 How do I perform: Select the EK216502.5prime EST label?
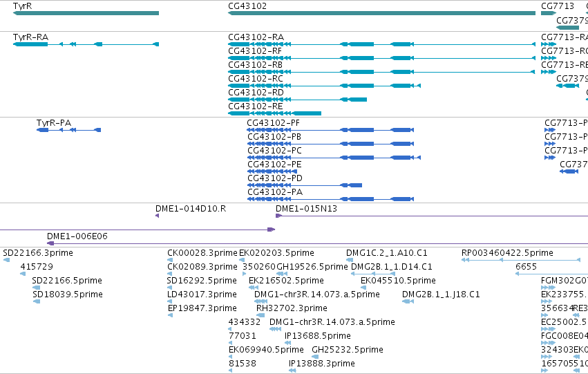pos(286,281)
